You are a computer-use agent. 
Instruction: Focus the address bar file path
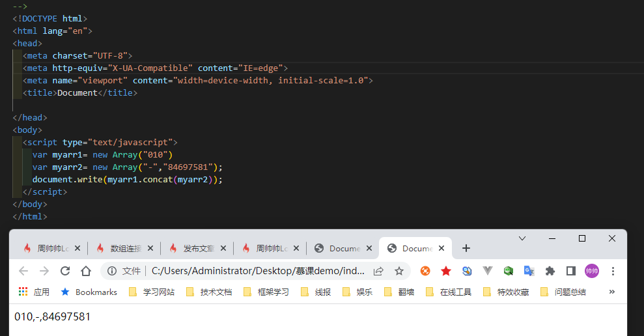pyautogui.click(x=258, y=271)
